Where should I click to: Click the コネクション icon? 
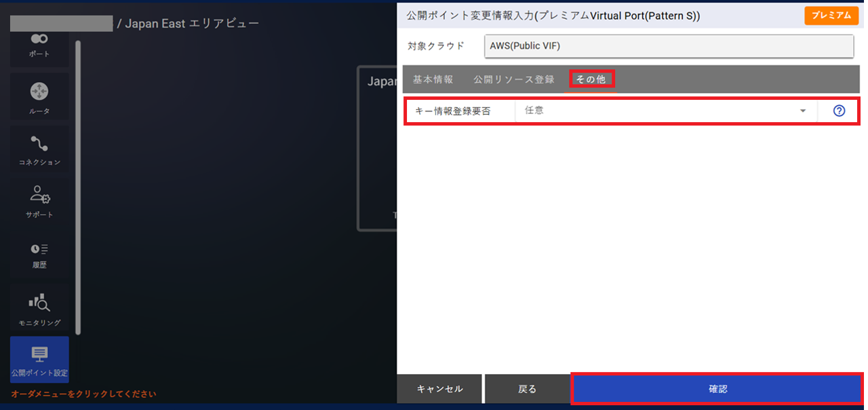pos(39,149)
